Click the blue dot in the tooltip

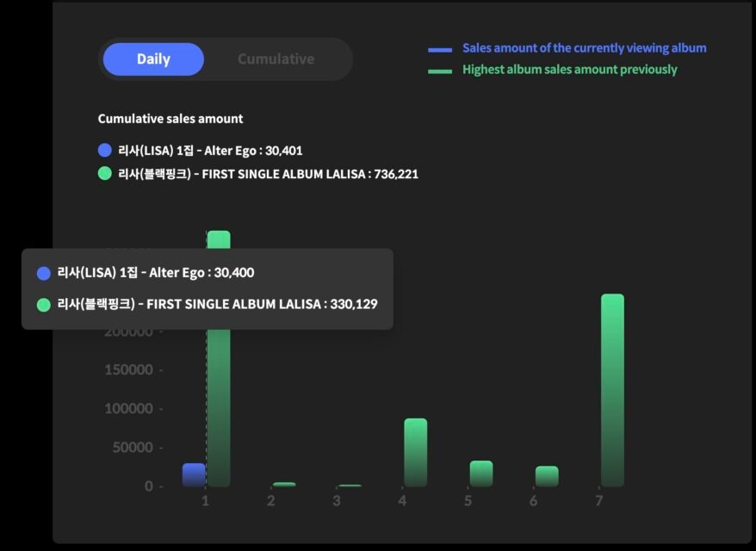click(44, 273)
